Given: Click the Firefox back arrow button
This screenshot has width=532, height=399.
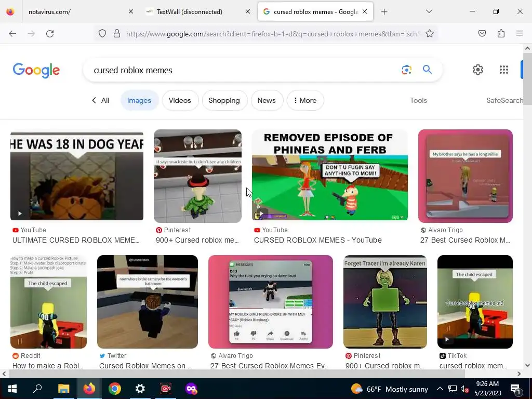Looking at the screenshot, I should 12,33.
